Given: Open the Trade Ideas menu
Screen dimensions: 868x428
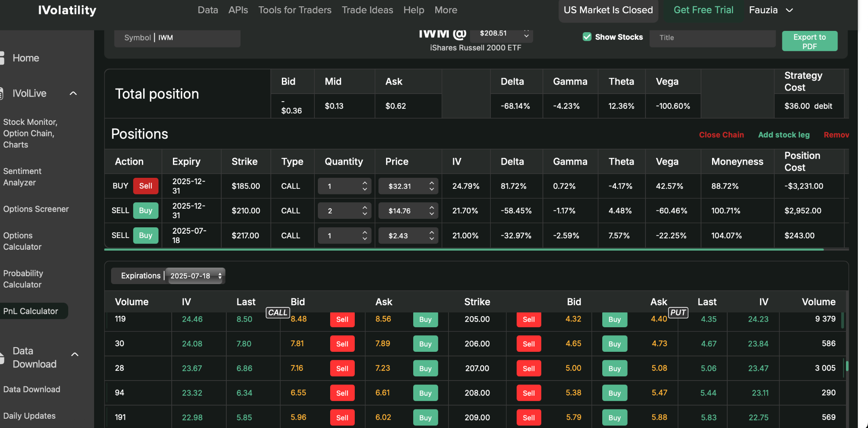Looking at the screenshot, I should click(x=367, y=10).
